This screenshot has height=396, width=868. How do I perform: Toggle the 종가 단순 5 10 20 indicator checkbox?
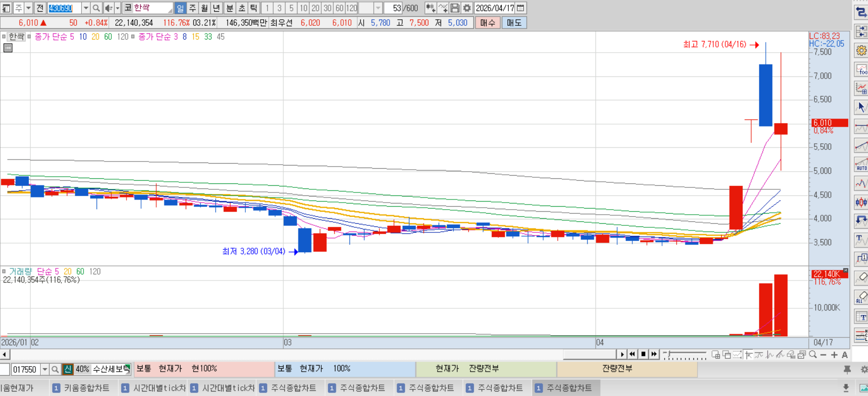[29, 37]
